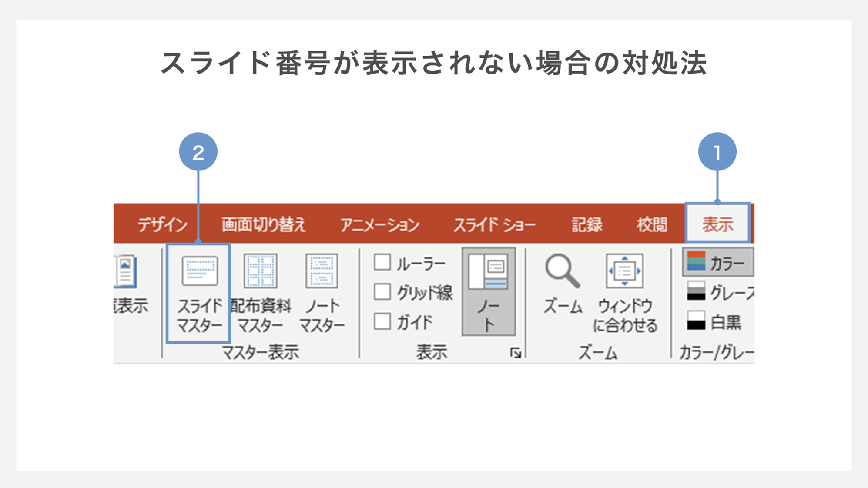Screen dimensions: 868x488
Task: Open the Slide Master (スライドマスター) view
Action: pyautogui.click(x=199, y=294)
